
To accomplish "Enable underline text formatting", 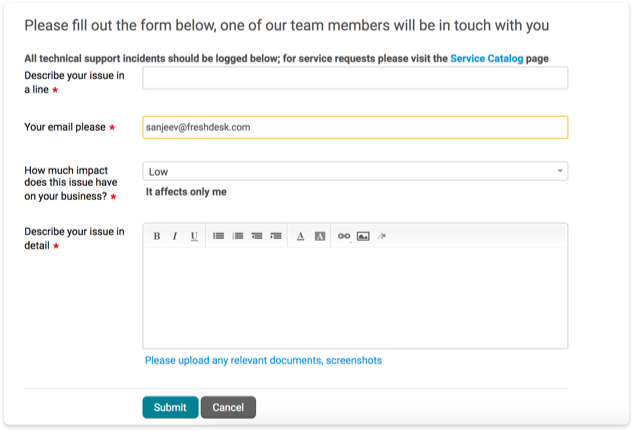I will click(193, 236).
